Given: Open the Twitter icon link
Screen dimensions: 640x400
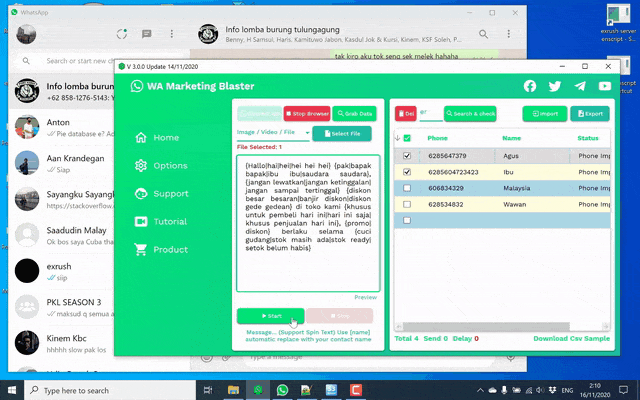Looking at the screenshot, I should 555,86.
